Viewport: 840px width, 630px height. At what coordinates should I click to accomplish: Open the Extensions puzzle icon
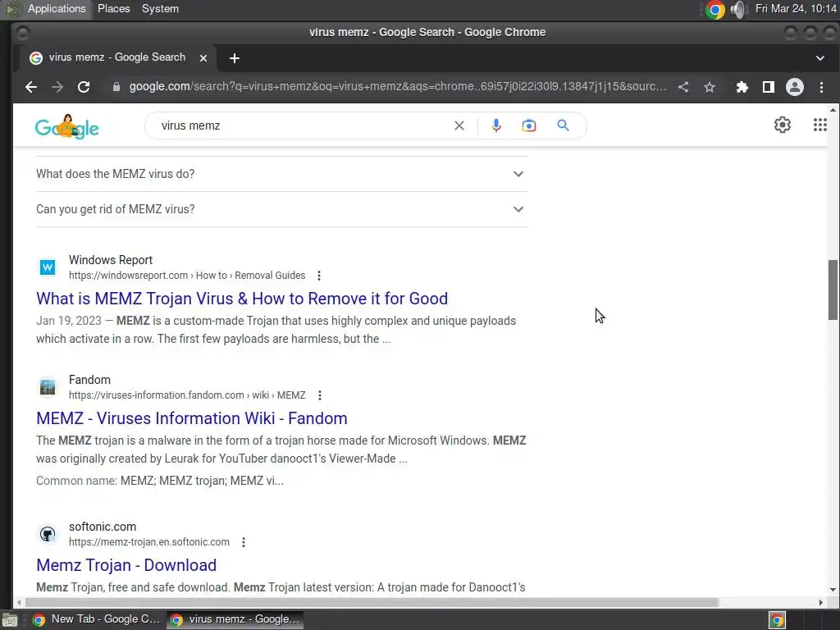(742, 87)
